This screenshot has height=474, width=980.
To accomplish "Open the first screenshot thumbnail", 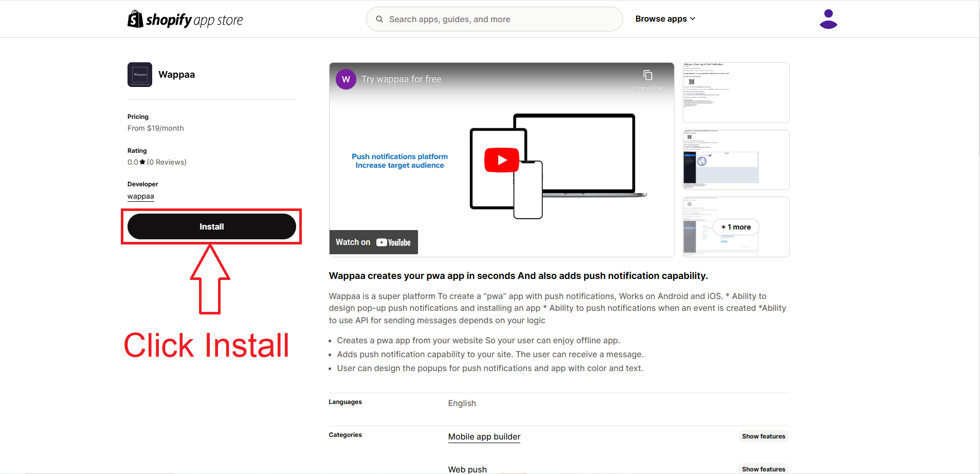I will click(x=736, y=93).
